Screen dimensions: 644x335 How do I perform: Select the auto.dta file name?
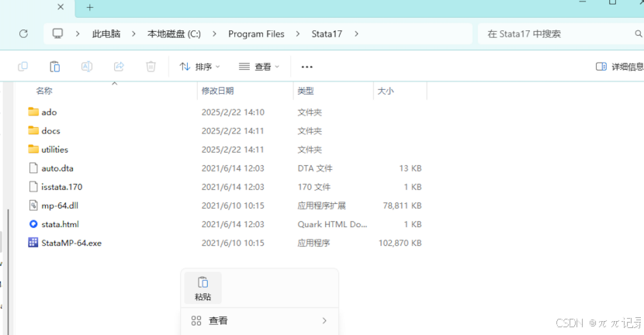click(57, 168)
